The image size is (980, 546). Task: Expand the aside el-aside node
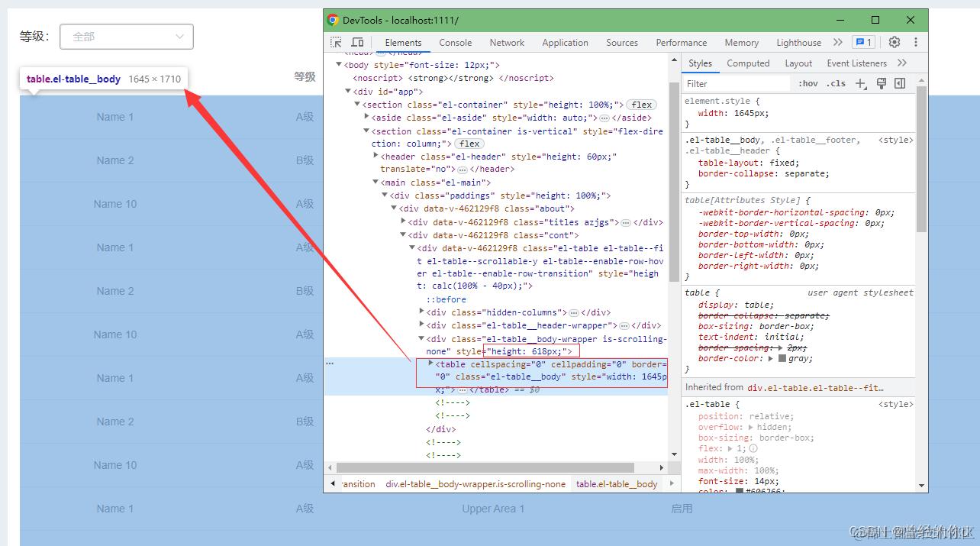point(366,117)
